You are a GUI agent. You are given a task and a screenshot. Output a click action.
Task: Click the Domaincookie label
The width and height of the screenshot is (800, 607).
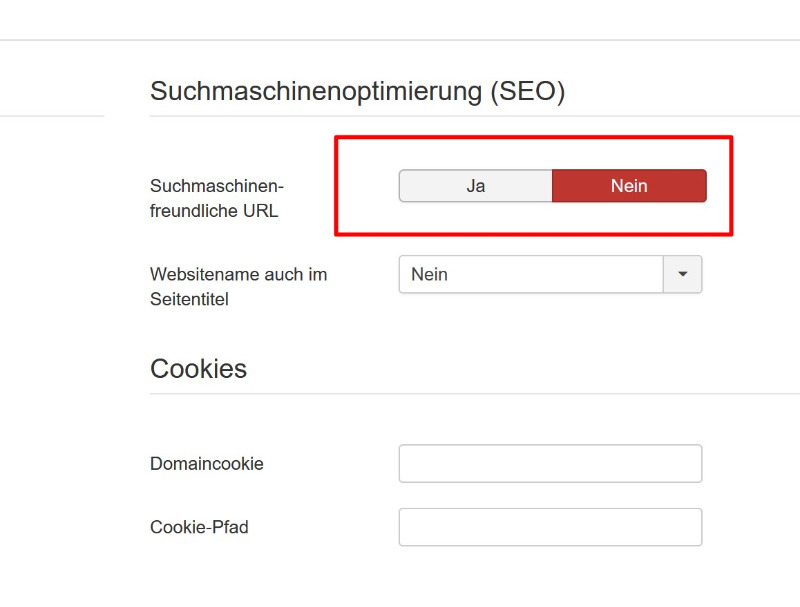pos(207,464)
